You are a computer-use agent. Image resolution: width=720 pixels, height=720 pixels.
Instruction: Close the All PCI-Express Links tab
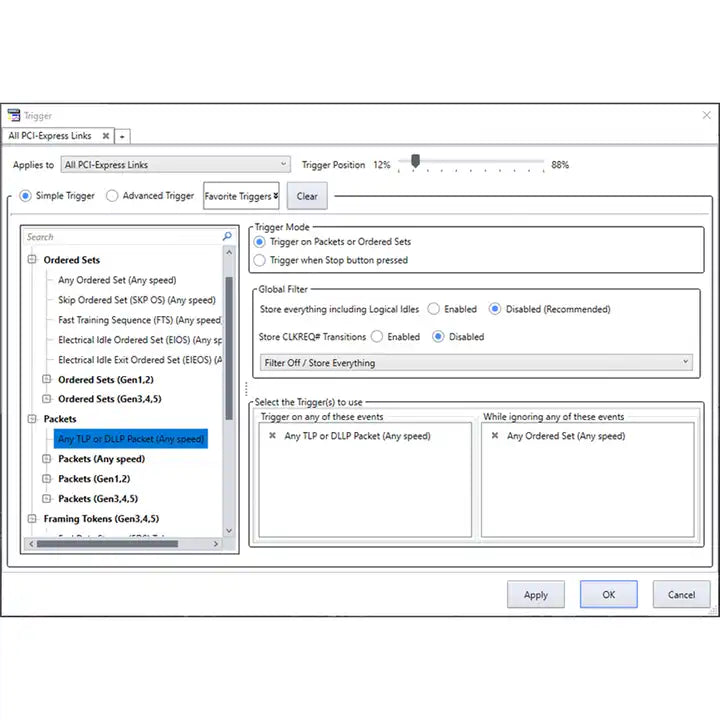point(106,136)
